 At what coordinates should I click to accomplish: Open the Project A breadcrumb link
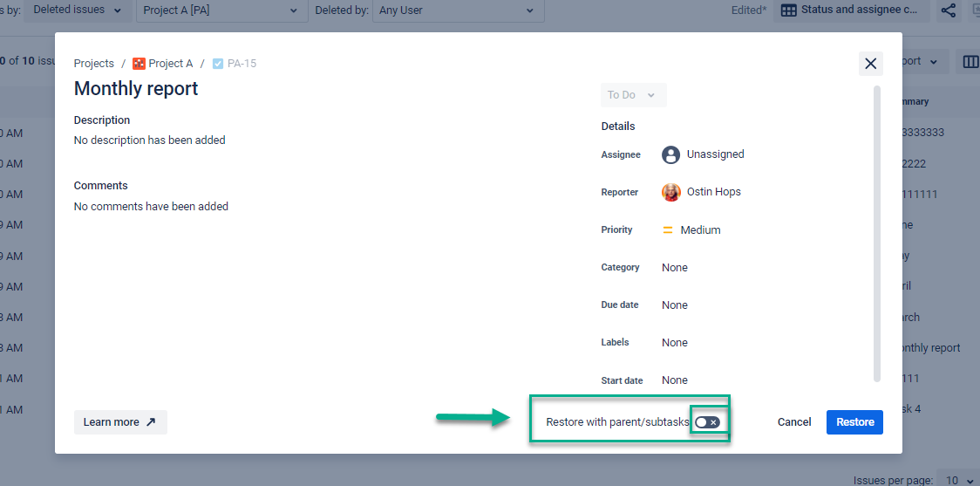[x=171, y=64]
